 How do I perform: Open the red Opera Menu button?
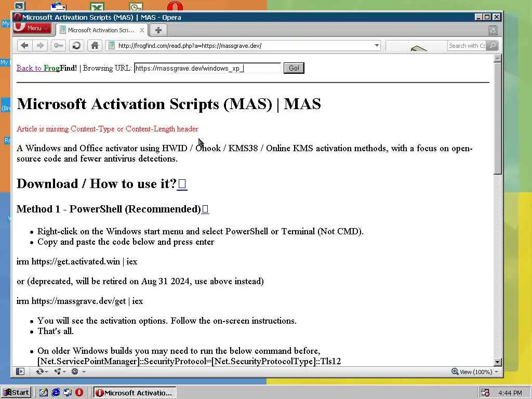(32, 28)
